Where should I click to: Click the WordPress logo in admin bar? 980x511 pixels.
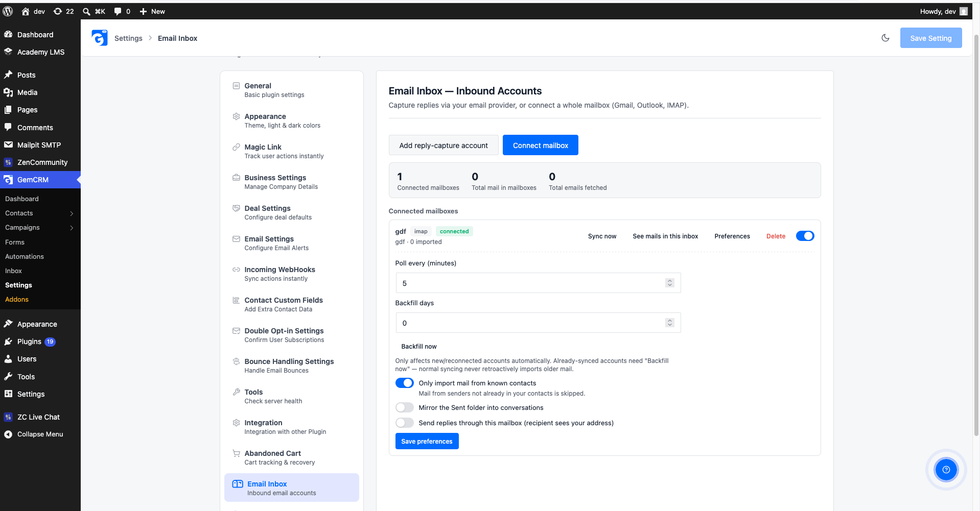8,11
